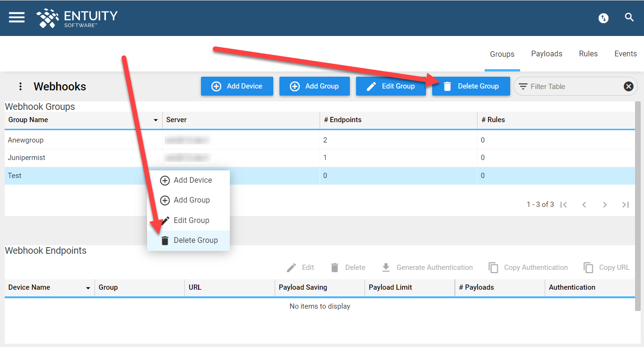Screen dimensions: 644x347
Task: Click the Copy Authentication button
Action: tap(528, 267)
